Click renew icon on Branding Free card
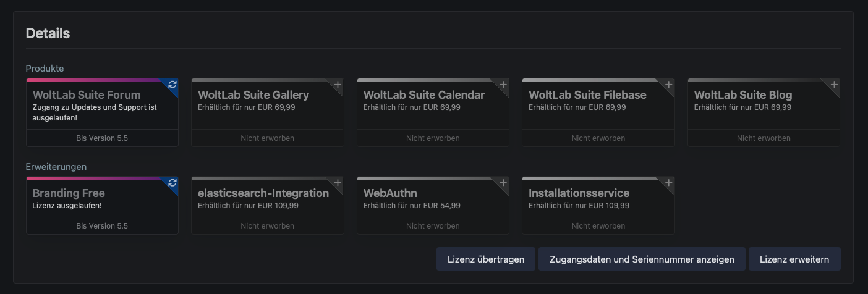The height and width of the screenshot is (294, 868). (172, 183)
